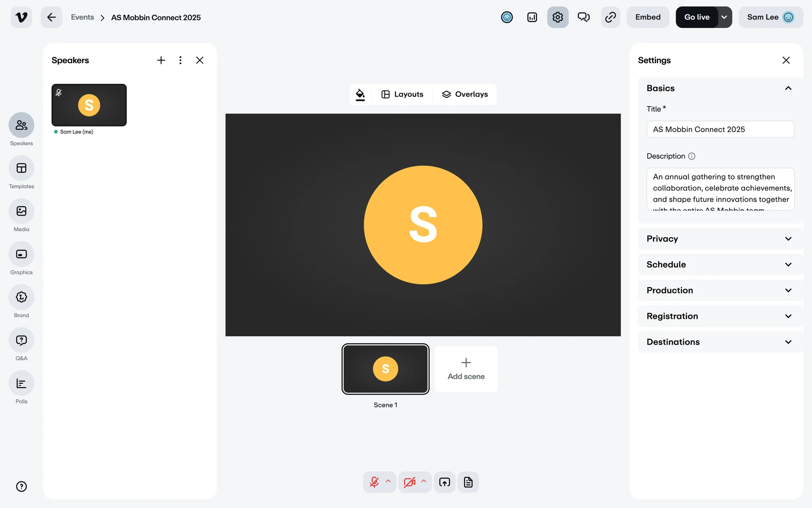The width and height of the screenshot is (812, 508).
Task: Open the Brand sidebar panel
Action: pos(21,297)
